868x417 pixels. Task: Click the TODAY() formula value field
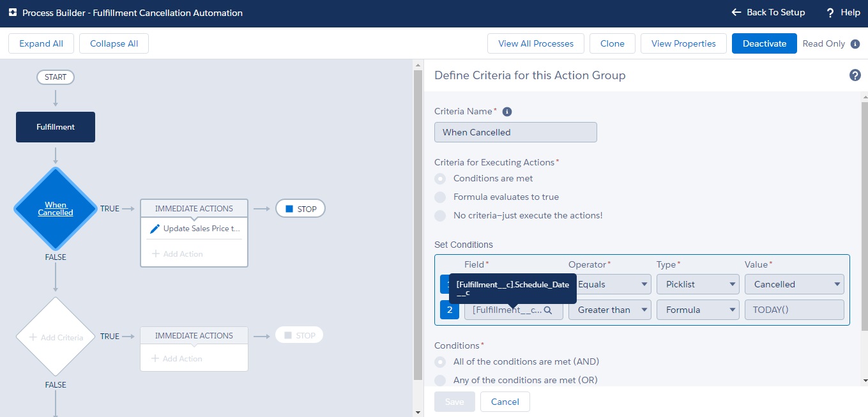(794, 310)
